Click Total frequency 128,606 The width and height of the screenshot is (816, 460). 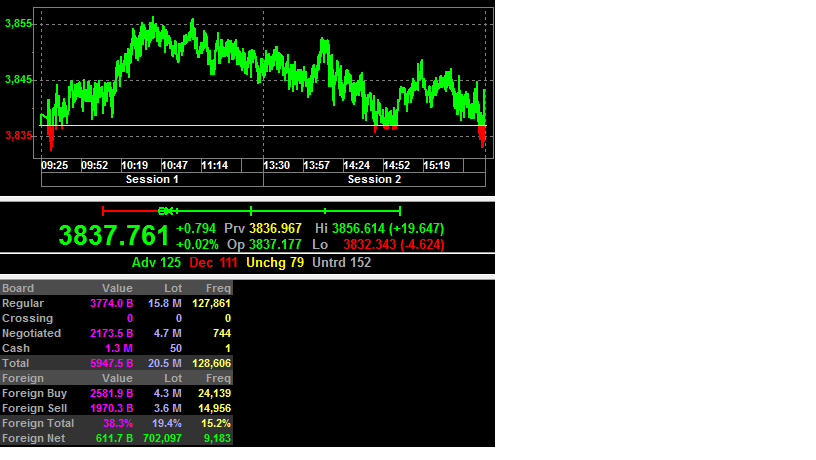tap(211, 363)
